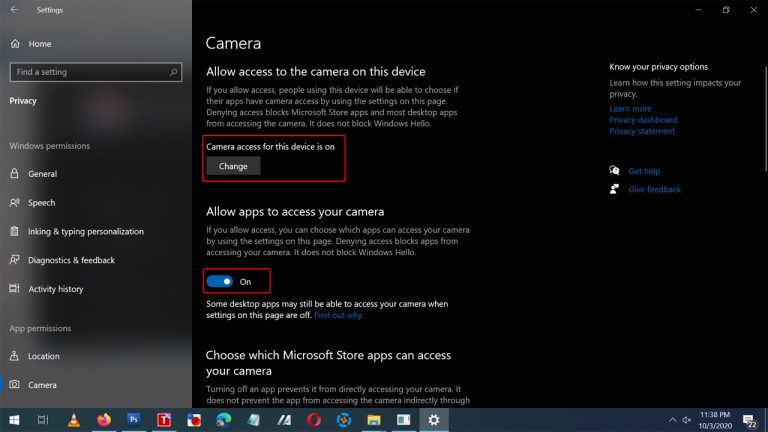
Task: Select Camera in the sidebar
Action: pyautogui.click(x=42, y=385)
